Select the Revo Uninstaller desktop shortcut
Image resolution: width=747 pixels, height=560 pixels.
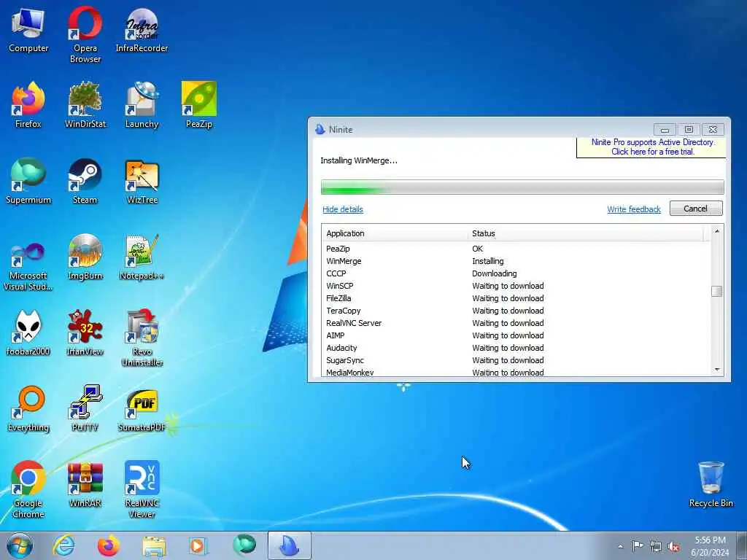tap(142, 338)
